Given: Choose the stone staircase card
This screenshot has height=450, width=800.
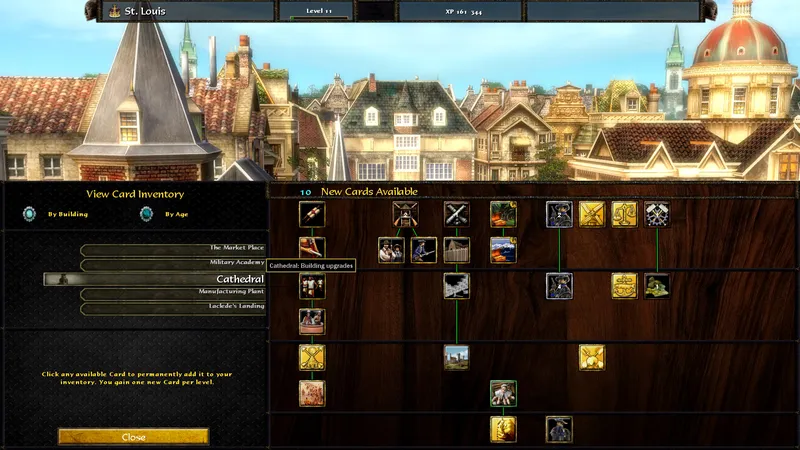Looking at the screenshot, I should [x=457, y=286].
